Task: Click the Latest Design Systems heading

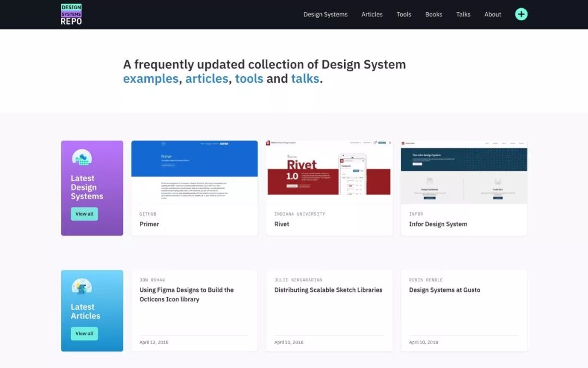Action: pyautogui.click(x=87, y=187)
